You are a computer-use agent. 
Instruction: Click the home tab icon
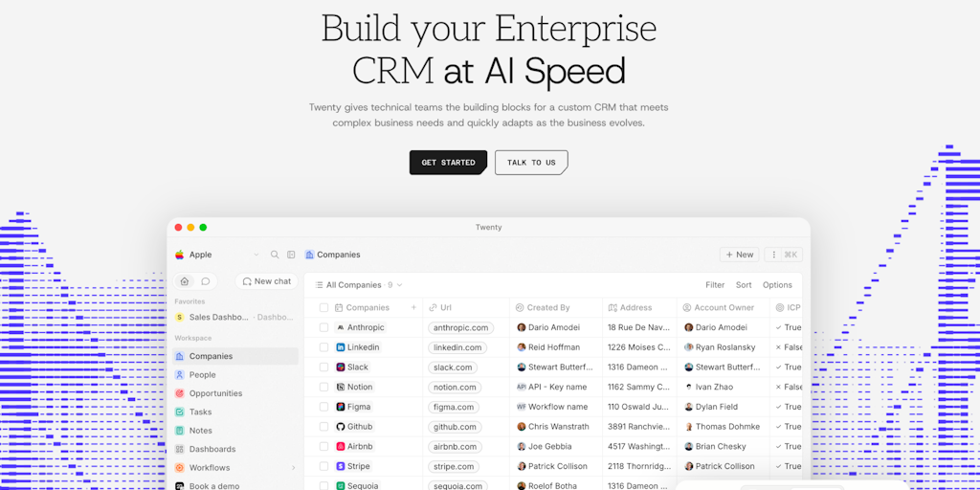(x=185, y=281)
